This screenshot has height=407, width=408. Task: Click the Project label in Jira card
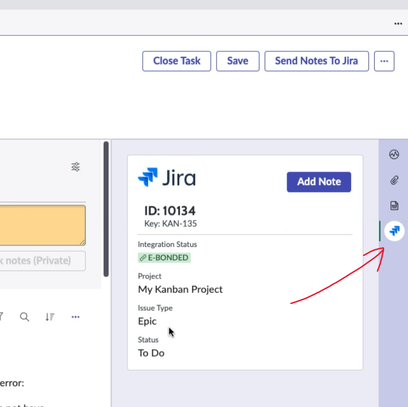[150, 276]
